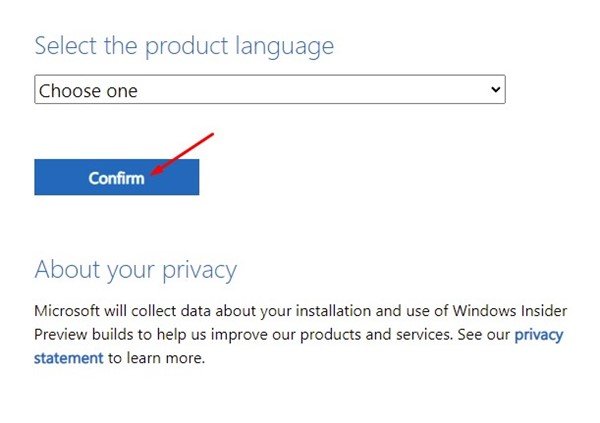Click the red arrow annotation head

coord(154,176)
